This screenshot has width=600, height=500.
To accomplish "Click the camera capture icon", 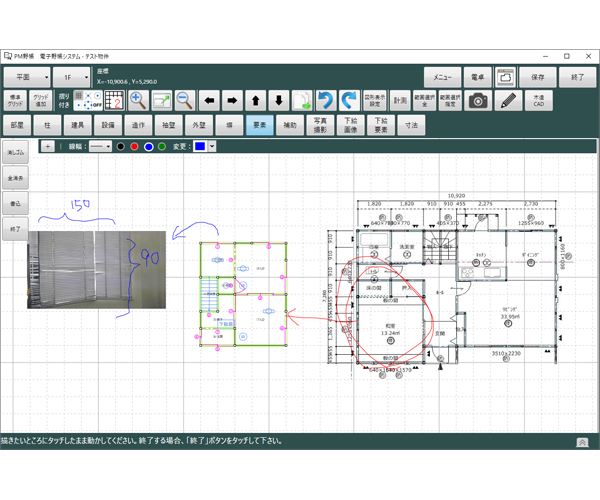I will tap(479, 100).
